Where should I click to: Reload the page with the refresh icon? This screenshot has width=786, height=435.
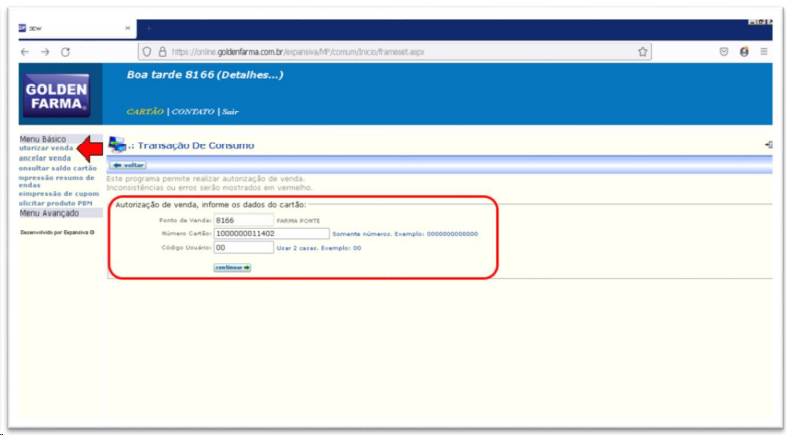coord(65,52)
